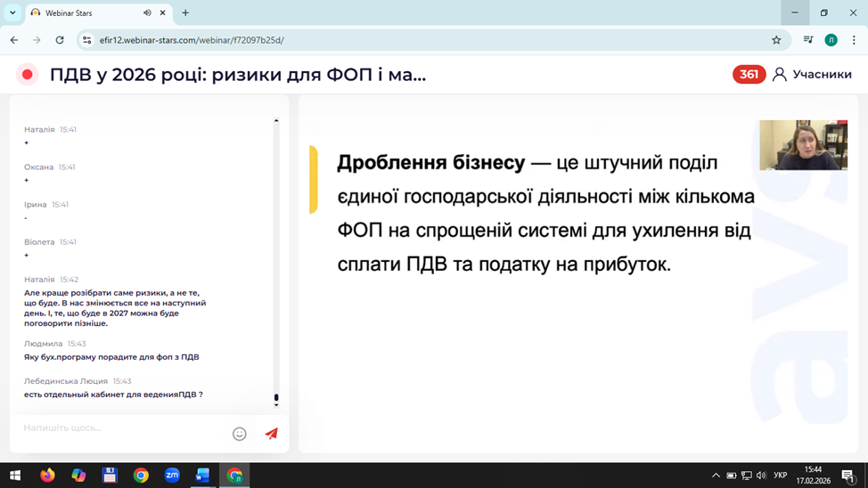This screenshot has height=488, width=868.
Task: Send the chat message with paper plane icon
Action: [271, 434]
